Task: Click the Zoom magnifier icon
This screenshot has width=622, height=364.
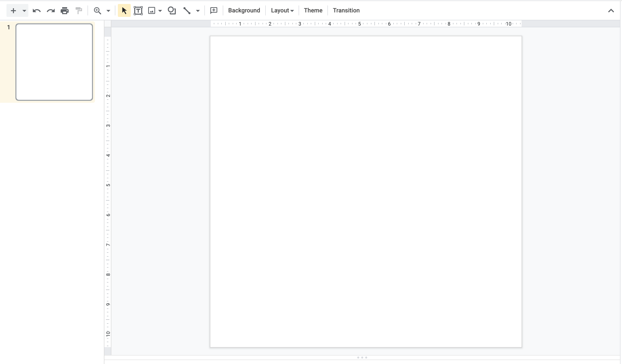Action: [x=97, y=11]
